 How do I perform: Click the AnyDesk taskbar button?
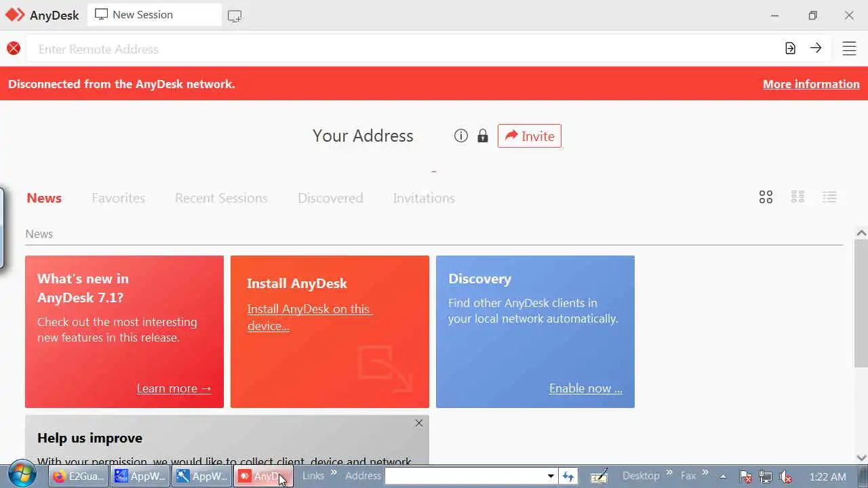(263, 476)
